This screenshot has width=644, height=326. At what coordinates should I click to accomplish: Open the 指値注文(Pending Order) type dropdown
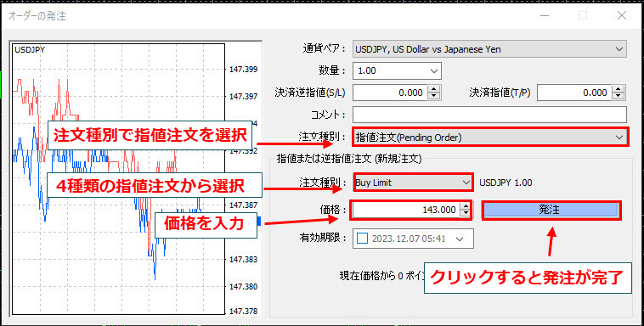[489, 138]
